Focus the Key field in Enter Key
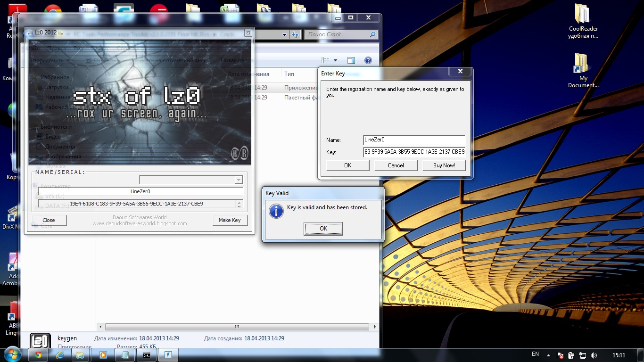The image size is (644, 362). (x=414, y=152)
